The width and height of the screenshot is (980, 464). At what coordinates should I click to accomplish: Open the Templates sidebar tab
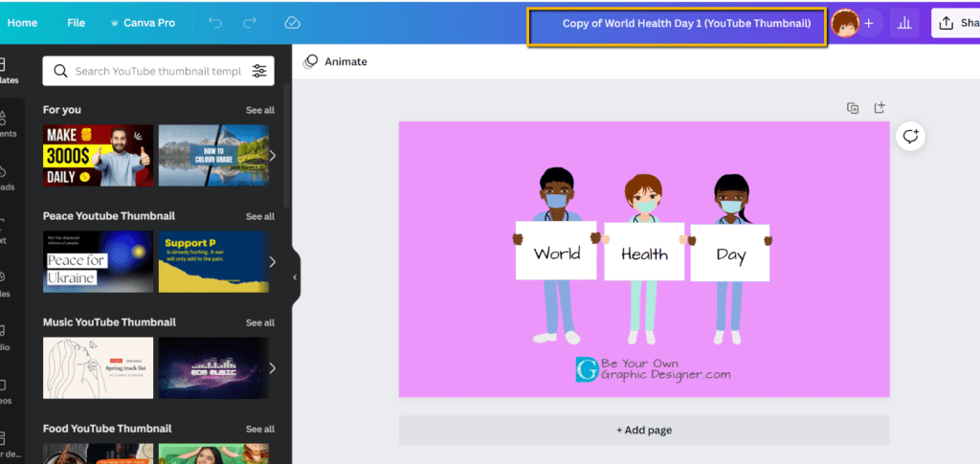click(9, 71)
